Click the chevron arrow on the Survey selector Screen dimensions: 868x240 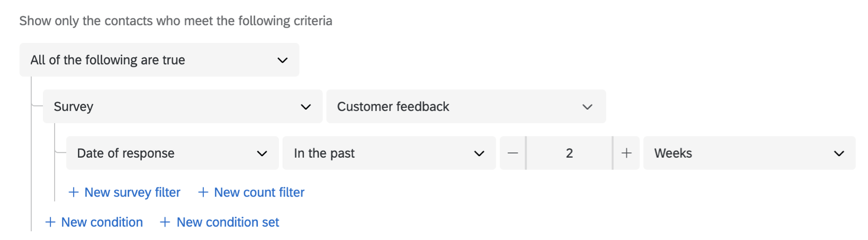click(306, 107)
